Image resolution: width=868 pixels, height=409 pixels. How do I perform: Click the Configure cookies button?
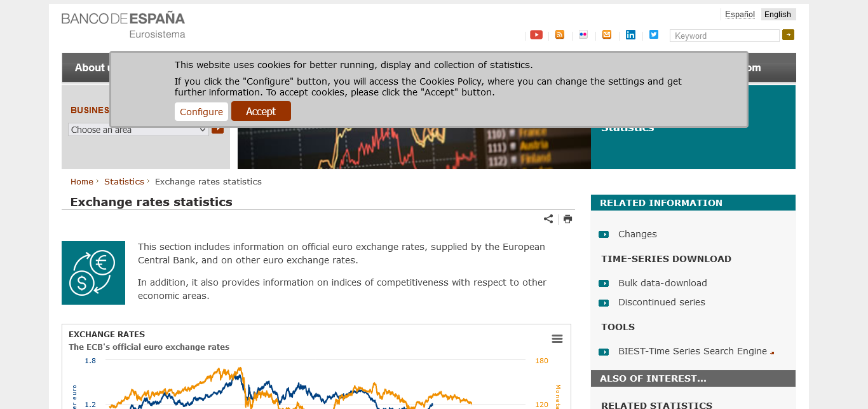[x=201, y=112]
